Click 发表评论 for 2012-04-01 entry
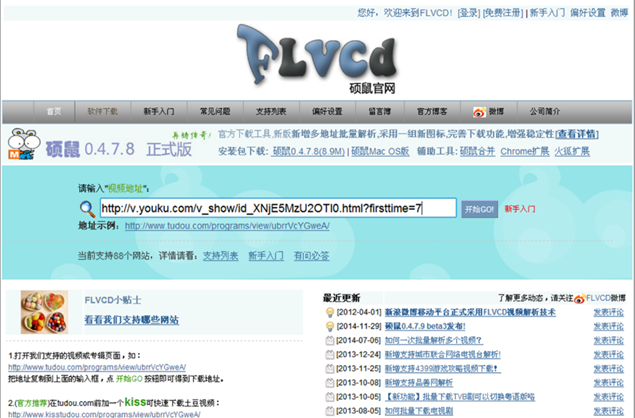The image size is (635, 418). (609, 312)
